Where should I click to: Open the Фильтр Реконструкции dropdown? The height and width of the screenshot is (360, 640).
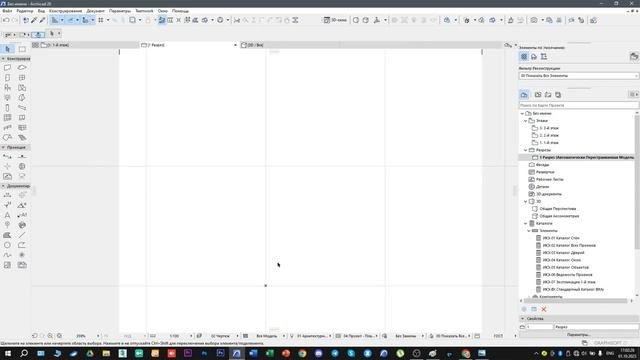point(578,76)
